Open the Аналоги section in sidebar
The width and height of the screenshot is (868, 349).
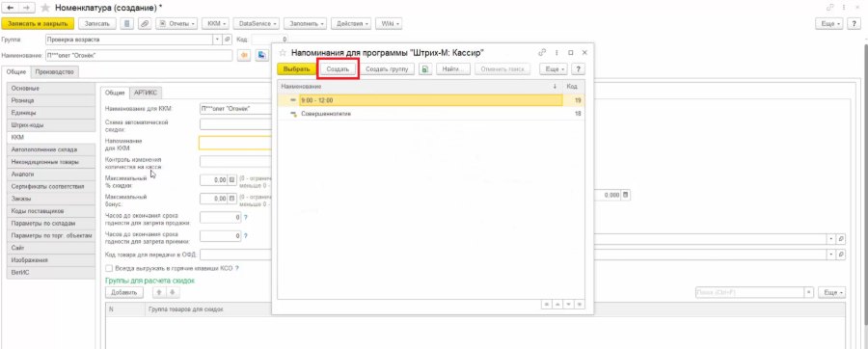coord(51,174)
